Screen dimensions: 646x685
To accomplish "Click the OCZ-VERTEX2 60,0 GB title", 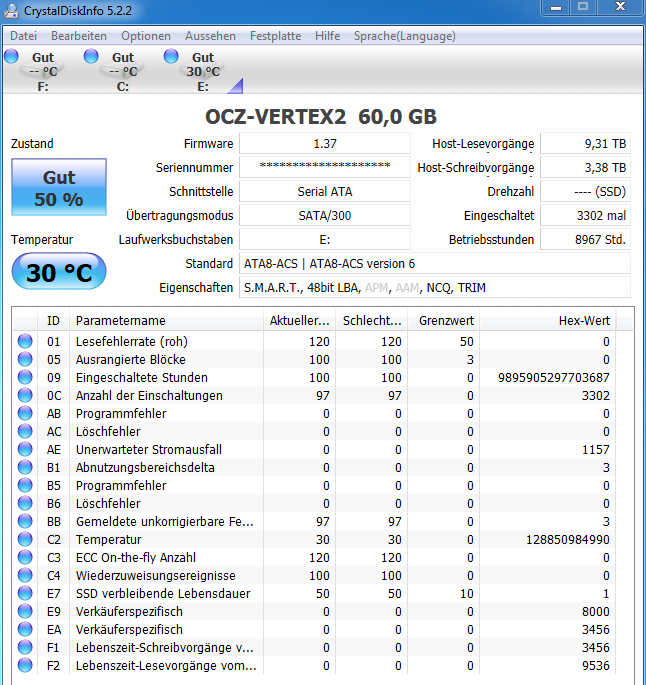I will [321, 117].
